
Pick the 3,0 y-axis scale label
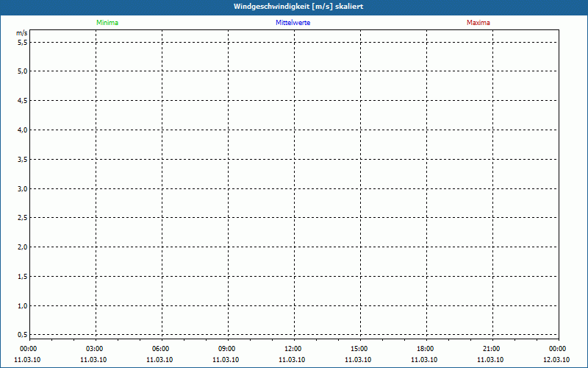pos(22,188)
